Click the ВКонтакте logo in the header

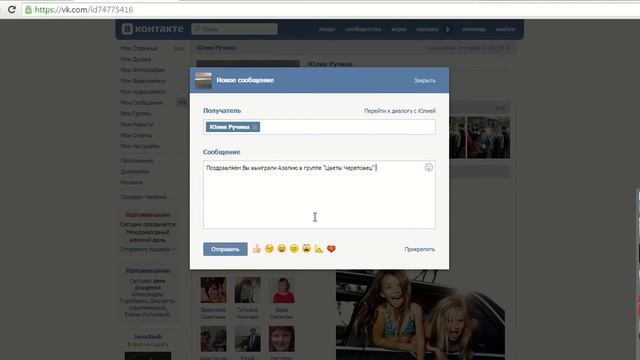click(153, 29)
